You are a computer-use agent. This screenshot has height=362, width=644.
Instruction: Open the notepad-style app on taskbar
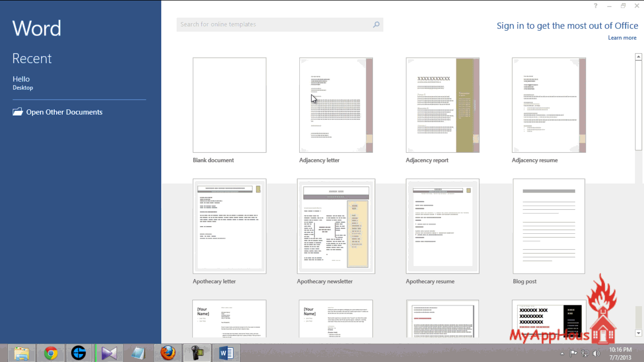(138, 353)
